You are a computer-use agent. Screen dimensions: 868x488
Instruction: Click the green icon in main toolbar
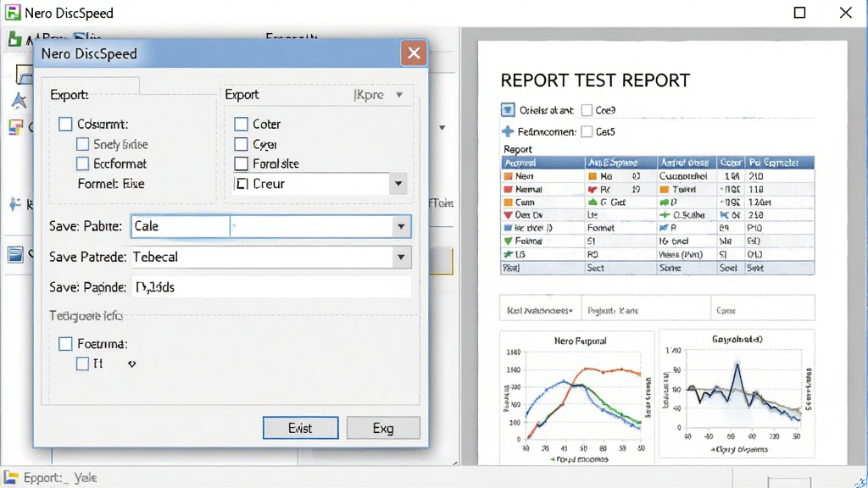pyautogui.click(x=14, y=39)
